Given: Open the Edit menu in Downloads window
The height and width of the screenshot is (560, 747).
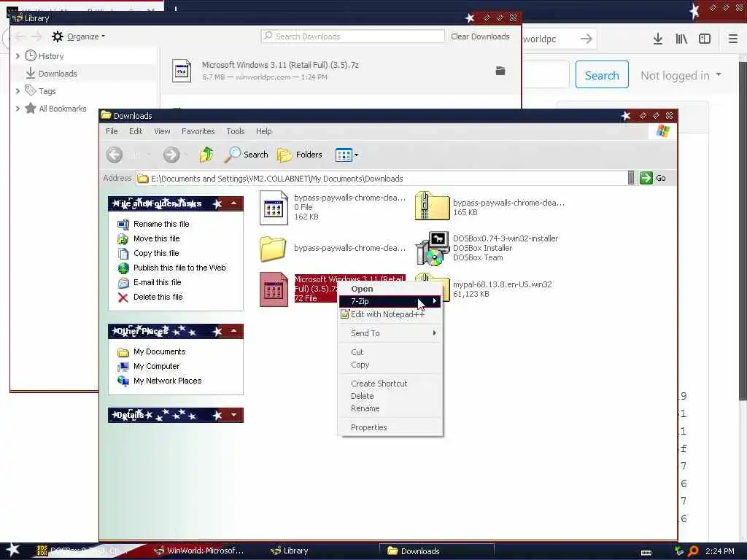Looking at the screenshot, I should [x=136, y=131].
